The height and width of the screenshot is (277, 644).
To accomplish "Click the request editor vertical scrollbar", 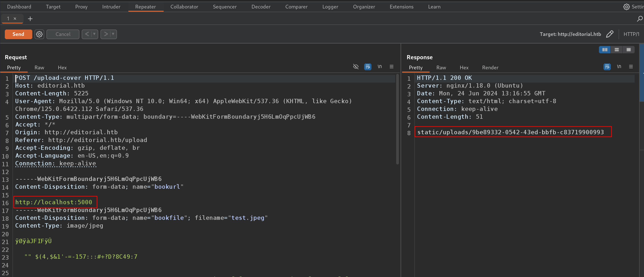I will click(397, 120).
